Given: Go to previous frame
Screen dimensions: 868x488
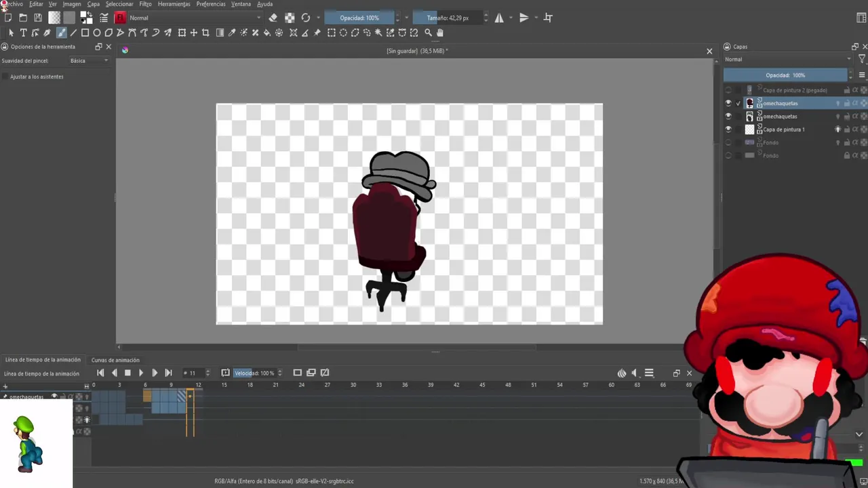Looking at the screenshot, I should (114, 373).
